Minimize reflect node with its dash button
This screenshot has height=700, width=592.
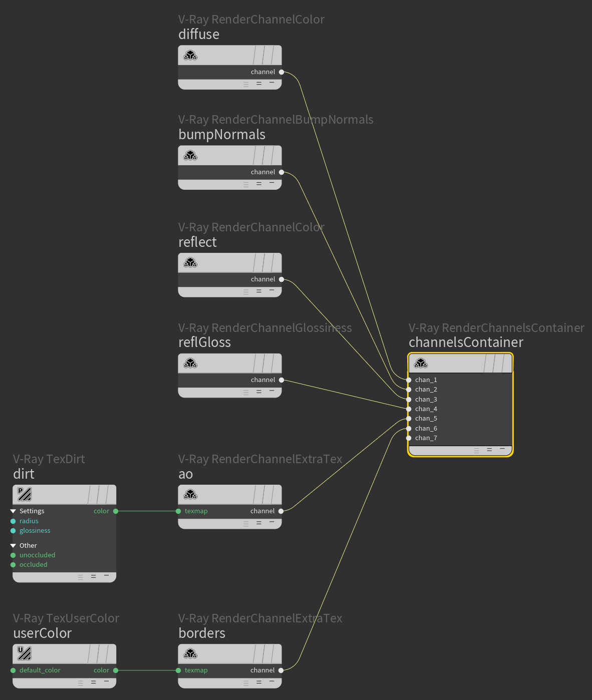coord(272,290)
